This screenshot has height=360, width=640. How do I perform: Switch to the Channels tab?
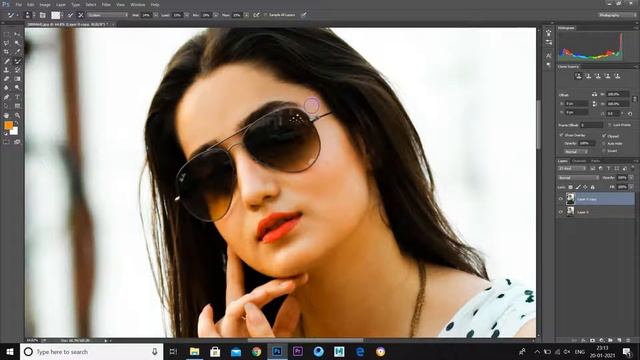579,161
